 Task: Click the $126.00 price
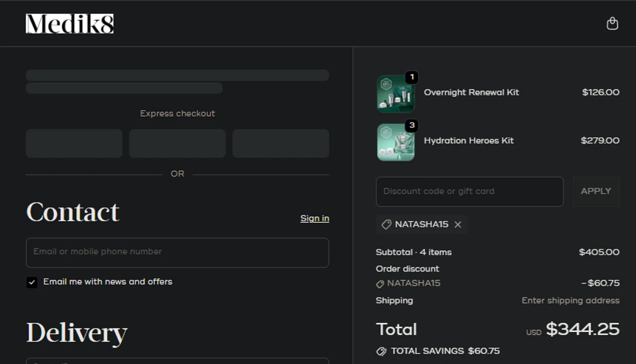[601, 92]
